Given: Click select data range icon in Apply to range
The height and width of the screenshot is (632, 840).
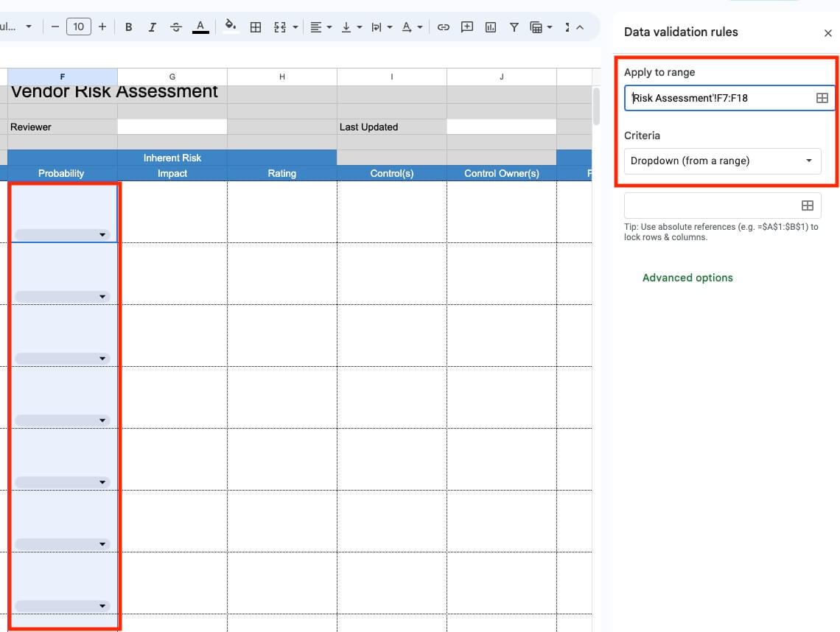Looking at the screenshot, I should coord(822,98).
